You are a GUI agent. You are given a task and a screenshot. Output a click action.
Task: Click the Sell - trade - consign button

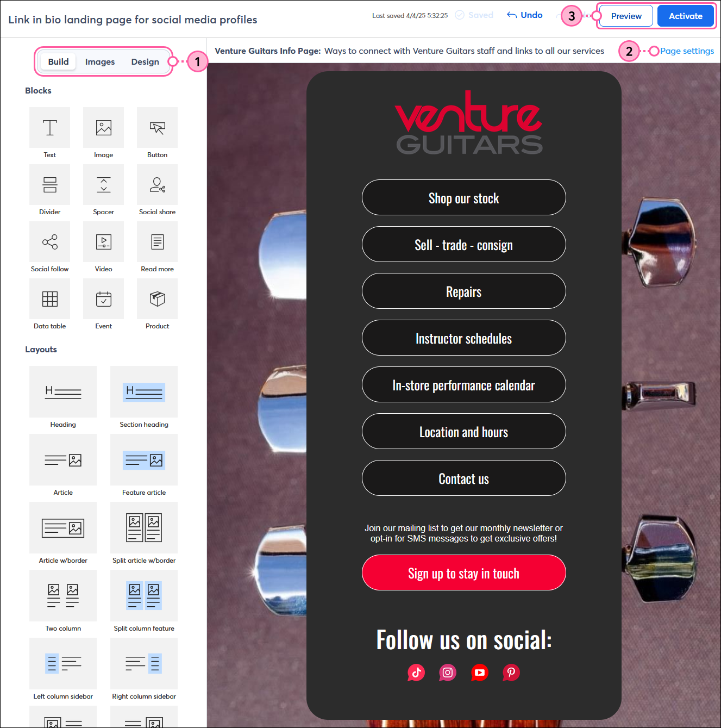click(x=463, y=244)
